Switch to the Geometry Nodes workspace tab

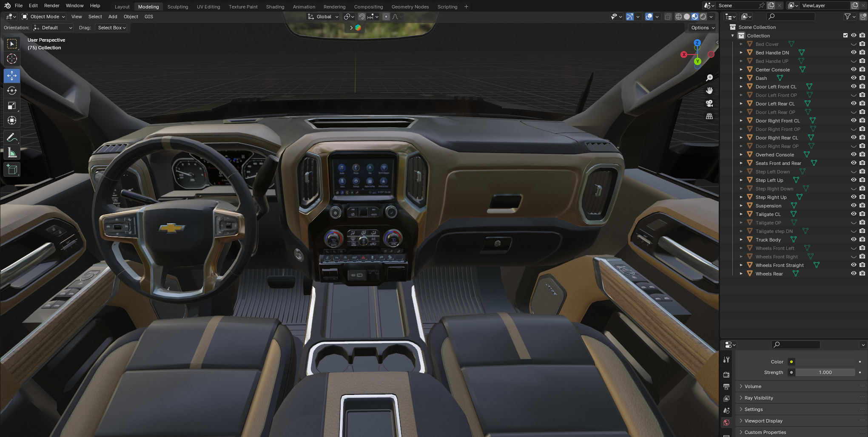410,7
